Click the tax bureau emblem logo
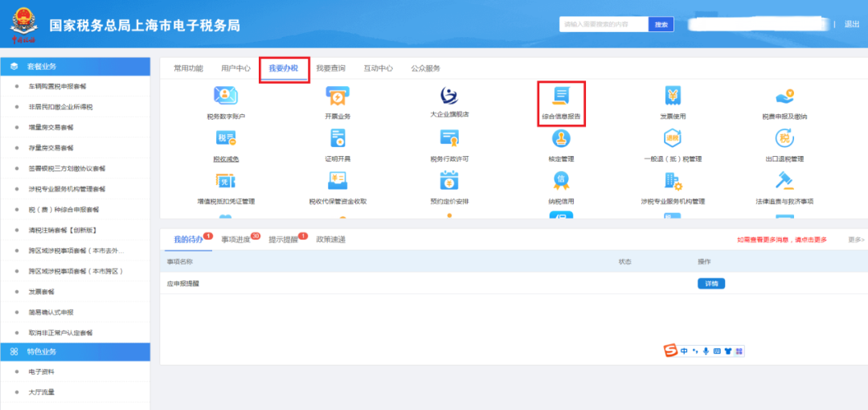This screenshot has height=410, width=868. [23, 24]
